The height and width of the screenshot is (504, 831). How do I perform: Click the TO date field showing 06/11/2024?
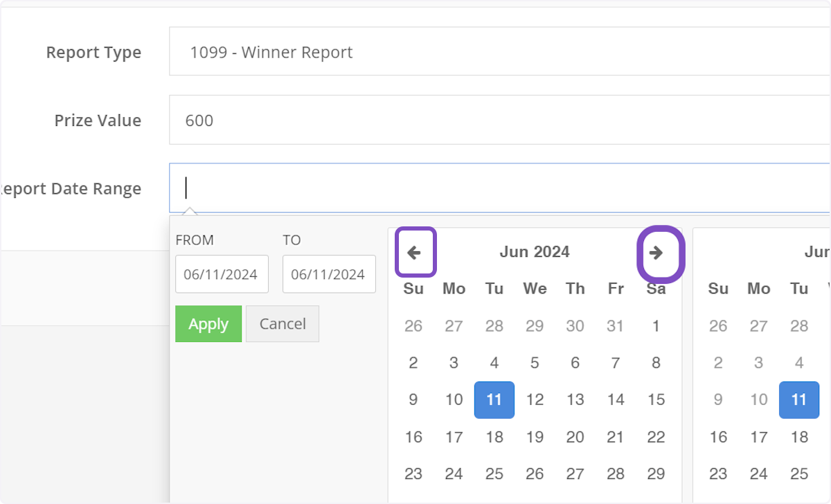point(329,274)
